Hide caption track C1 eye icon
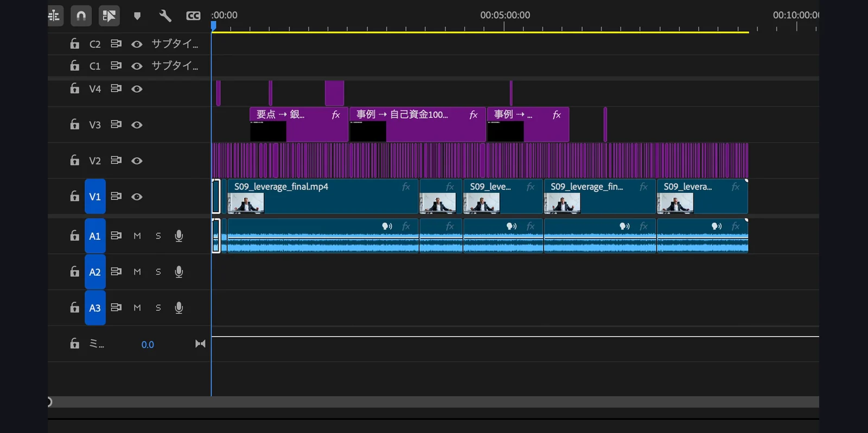Image resolution: width=868 pixels, height=433 pixels. point(137,66)
